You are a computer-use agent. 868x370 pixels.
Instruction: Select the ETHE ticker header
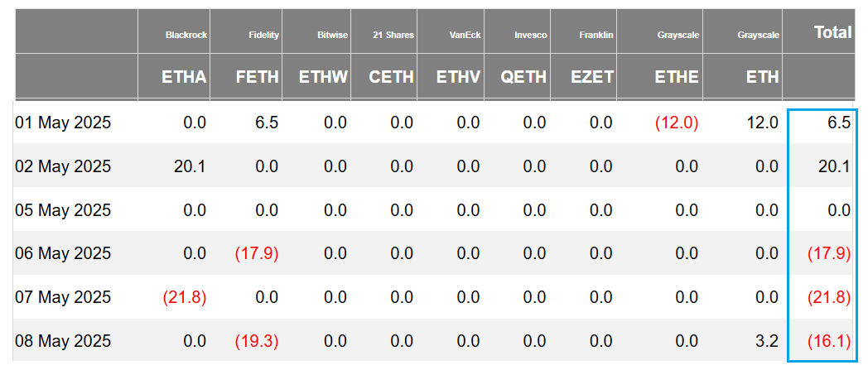[677, 77]
